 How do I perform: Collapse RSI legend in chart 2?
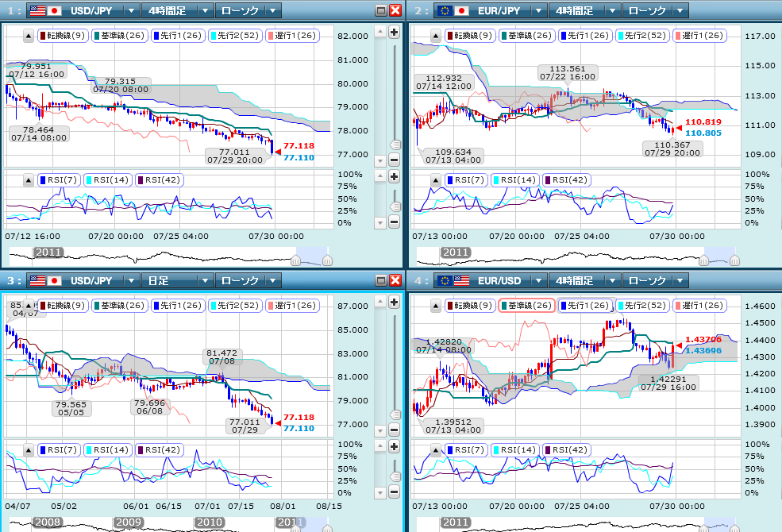click(x=435, y=180)
